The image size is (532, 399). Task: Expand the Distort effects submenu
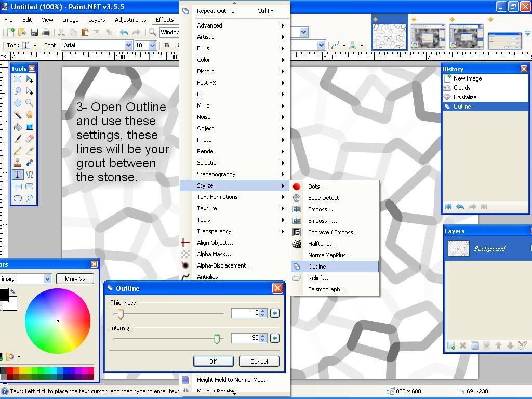click(235, 71)
